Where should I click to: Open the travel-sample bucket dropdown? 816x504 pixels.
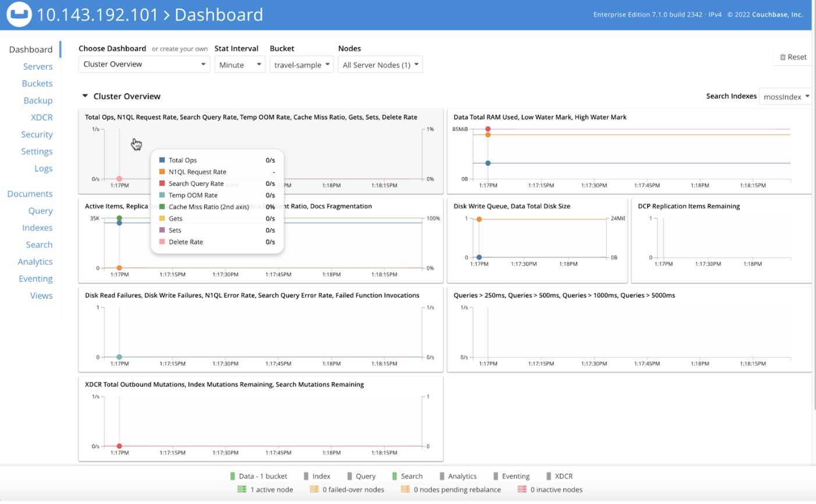[x=301, y=64]
